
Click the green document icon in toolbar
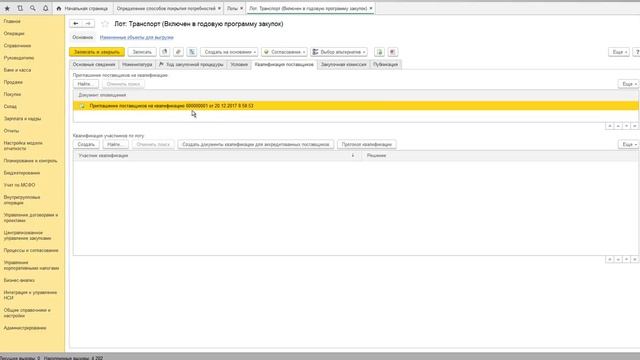[379, 52]
